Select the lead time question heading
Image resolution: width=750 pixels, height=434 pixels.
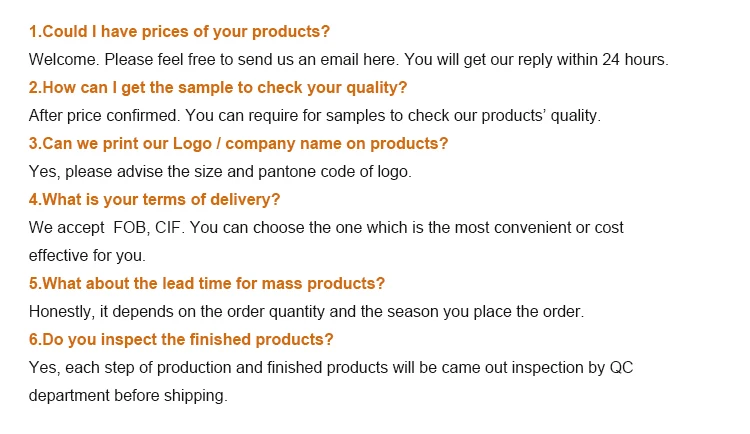[207, 283]
